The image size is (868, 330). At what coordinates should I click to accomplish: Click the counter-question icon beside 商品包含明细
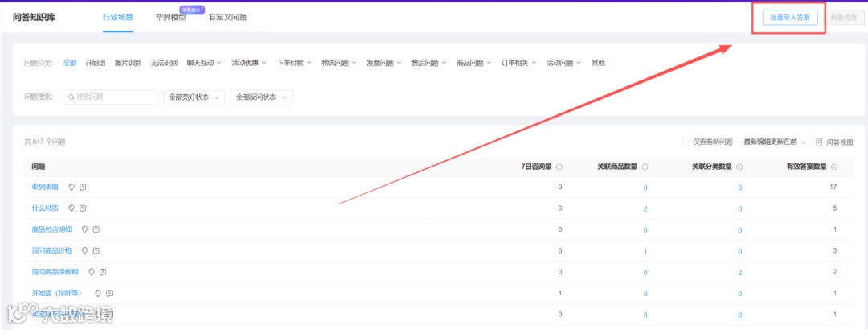coord(96,229)
